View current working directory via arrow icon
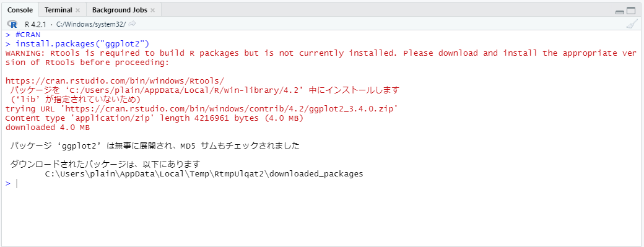Viewport: 644px width, 247px height. tap(132, 24)
